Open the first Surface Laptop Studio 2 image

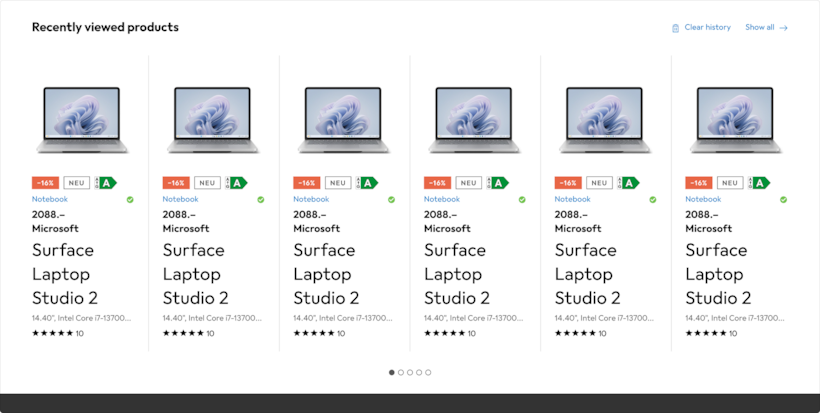click(x=82, y=120)
